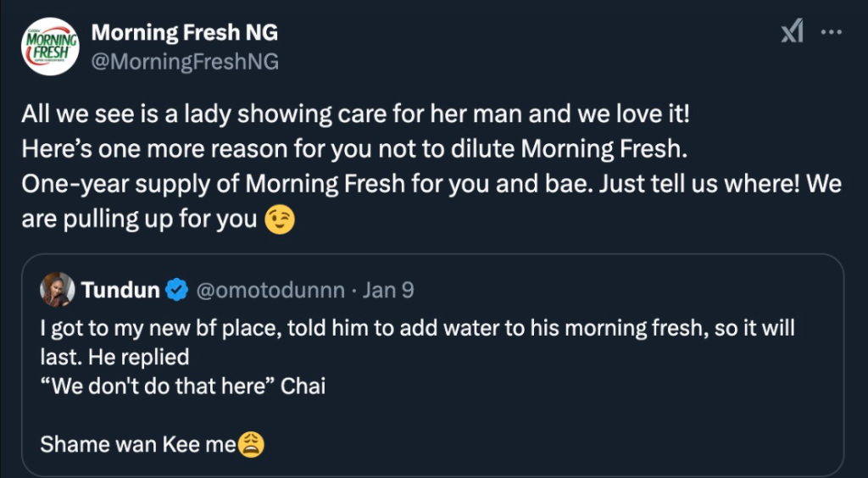The height and width of the screenshot is (478, 868).
Task: Click the @omotodunnn handle
Action: [x=270, y=291]
